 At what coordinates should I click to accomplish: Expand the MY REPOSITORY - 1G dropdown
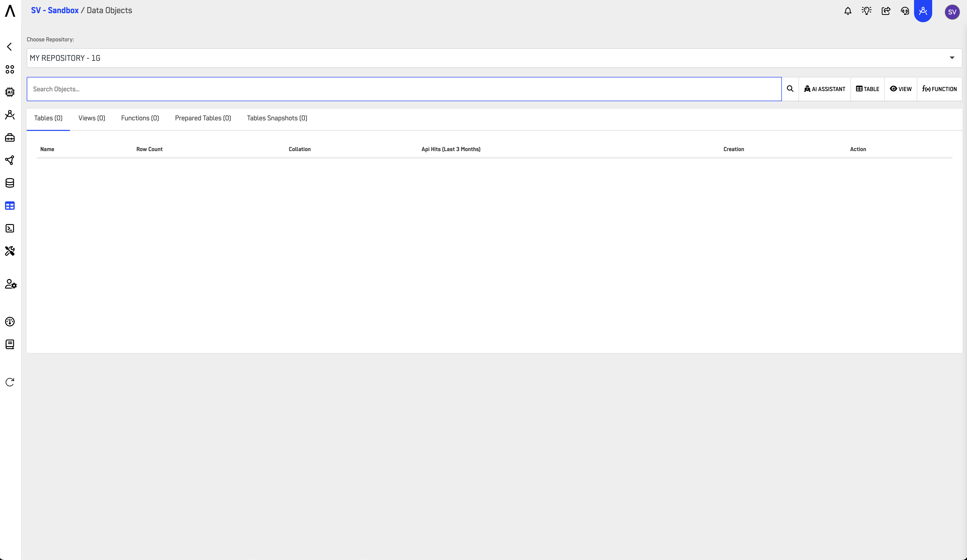(x=494, y=58)
